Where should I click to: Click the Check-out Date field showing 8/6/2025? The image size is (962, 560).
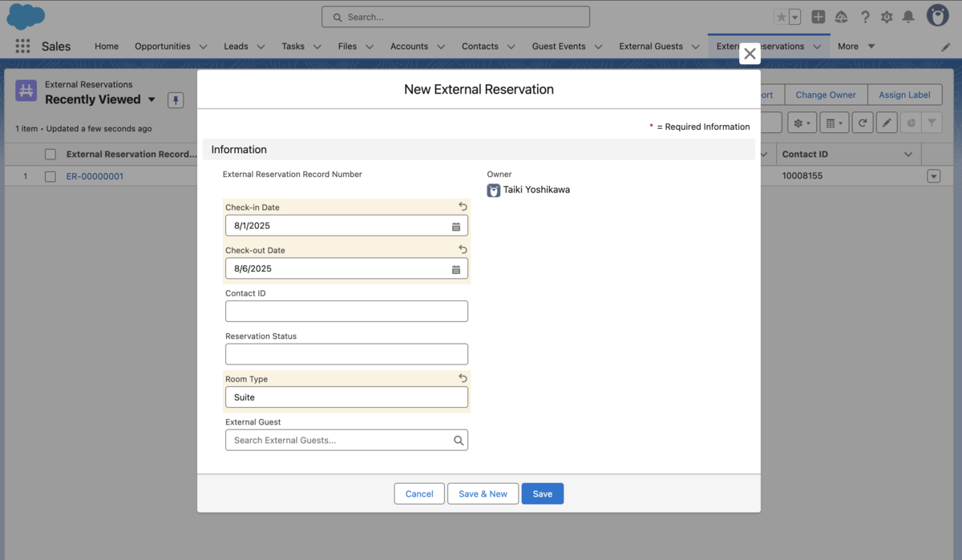pos(346,269)
